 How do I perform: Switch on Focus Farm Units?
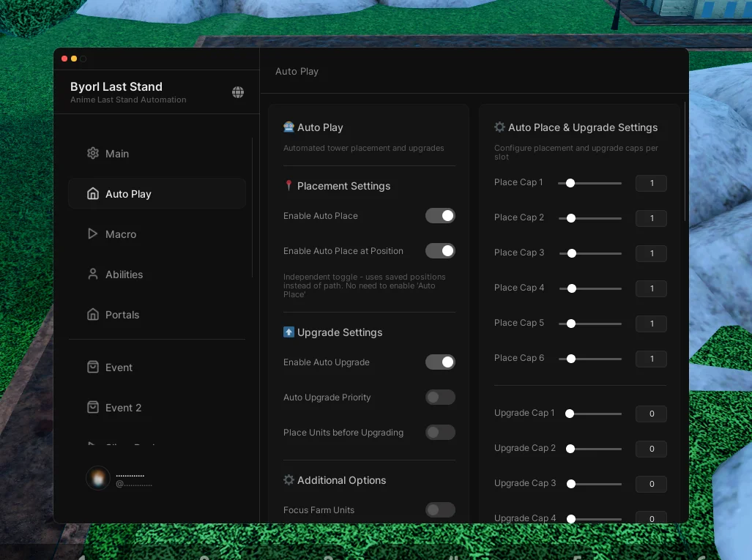coord(440,510)
